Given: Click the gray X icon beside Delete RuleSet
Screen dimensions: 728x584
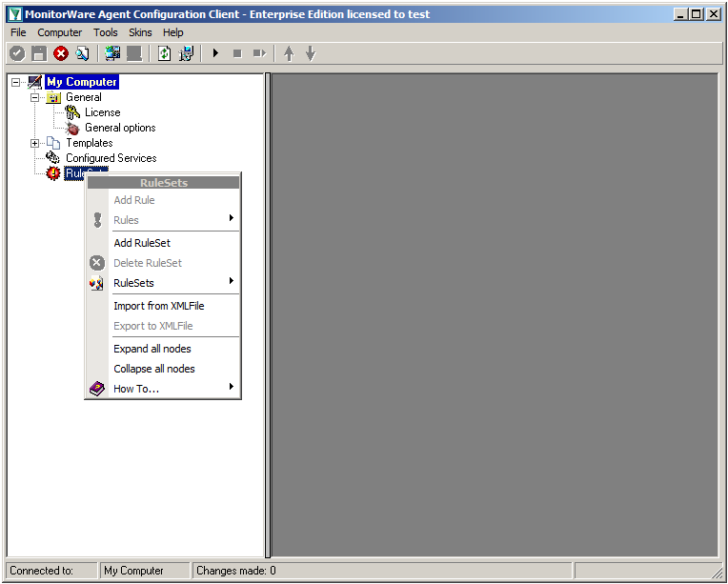Looking at the screenshot, I should click(x=97, y=263).
